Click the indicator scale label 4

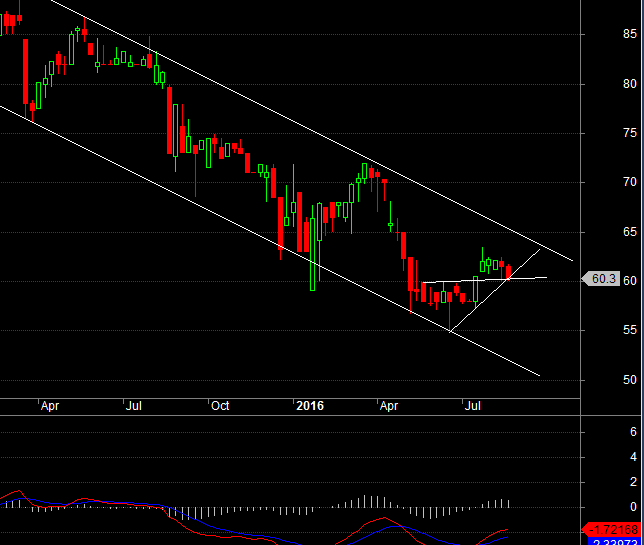click(633, 457)
